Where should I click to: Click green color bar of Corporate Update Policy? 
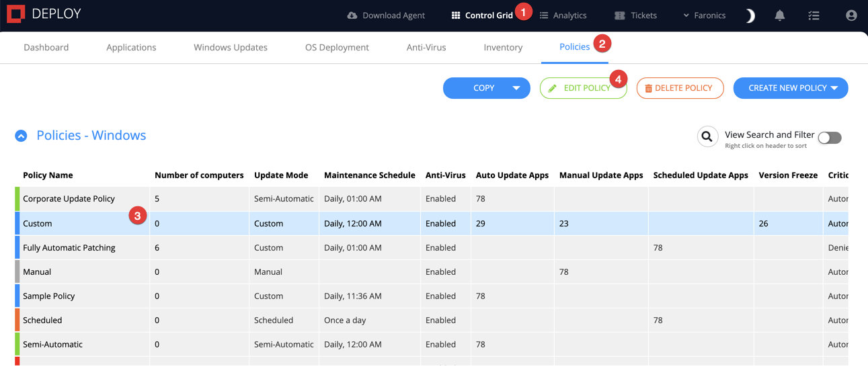pyautogui.click(x=17, y=199)
